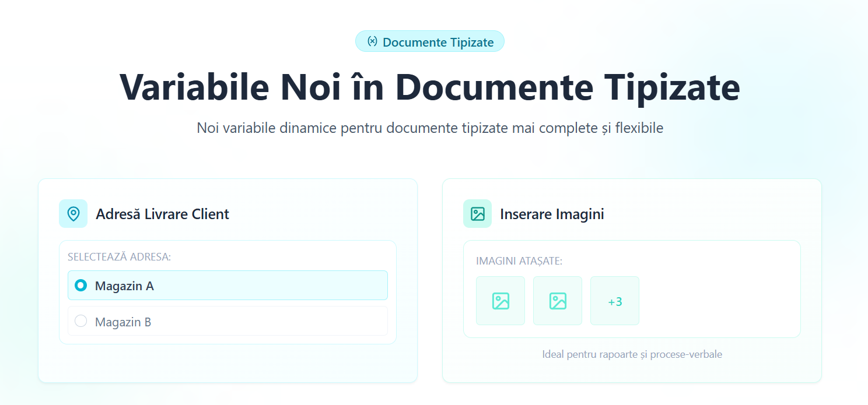Click the Documente Tipizate badge
The image size is (868, 405).
click(430, 41)
